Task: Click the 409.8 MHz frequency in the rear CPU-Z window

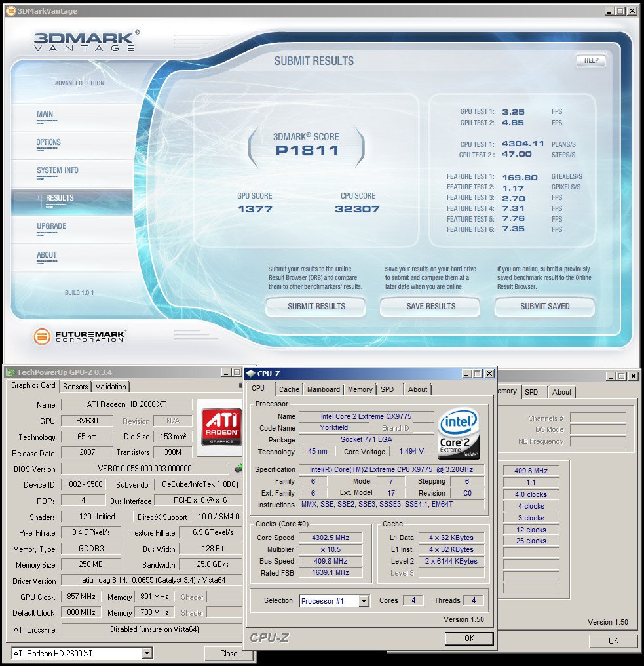Action: point(531,471)
